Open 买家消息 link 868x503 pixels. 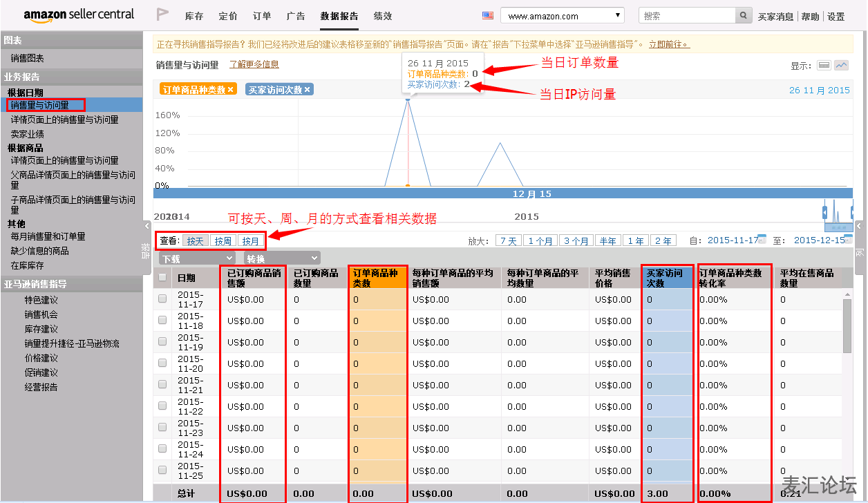click(776, 17)
